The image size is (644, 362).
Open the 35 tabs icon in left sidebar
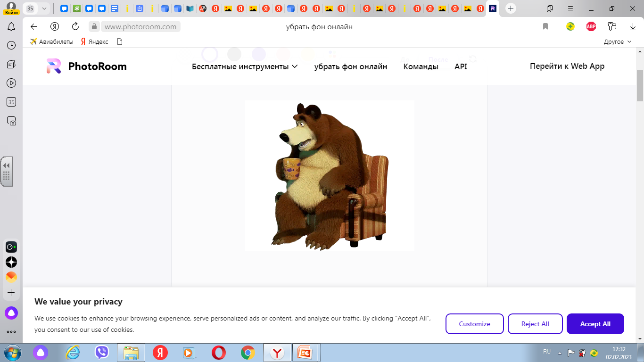point(11,102)
